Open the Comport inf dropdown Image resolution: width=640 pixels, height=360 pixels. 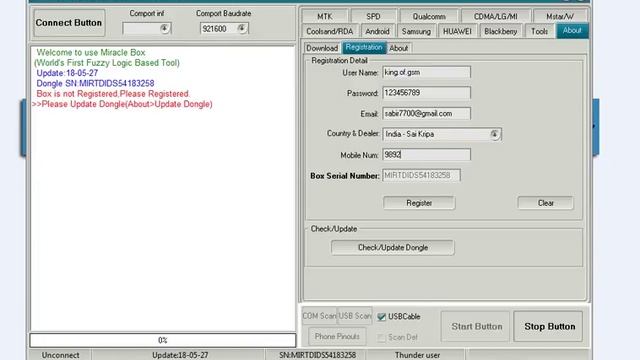[x=164, y=29]
